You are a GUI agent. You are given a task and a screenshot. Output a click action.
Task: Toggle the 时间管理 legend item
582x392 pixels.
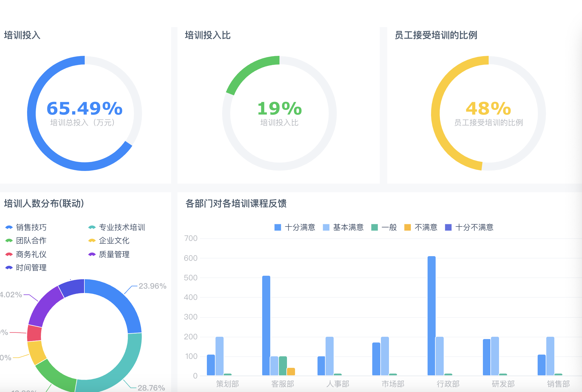tap(26, 268)
